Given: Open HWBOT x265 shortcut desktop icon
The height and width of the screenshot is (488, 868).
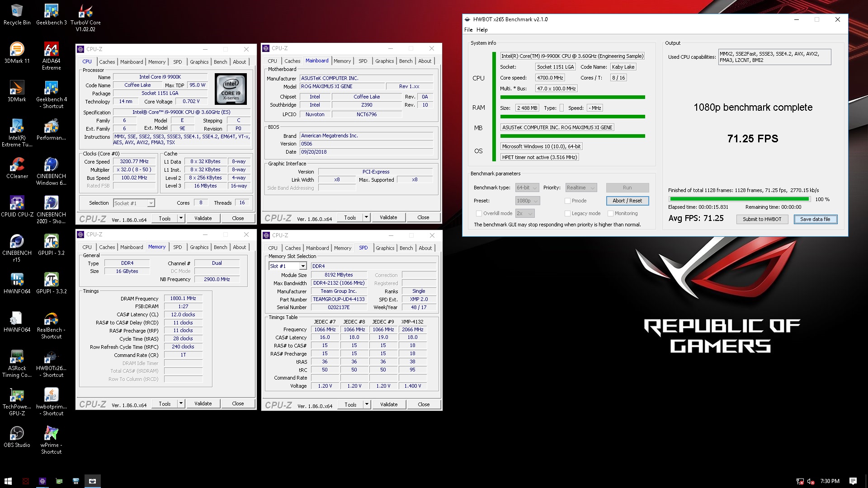Looking at the screenshot, I should pos(51,364).
